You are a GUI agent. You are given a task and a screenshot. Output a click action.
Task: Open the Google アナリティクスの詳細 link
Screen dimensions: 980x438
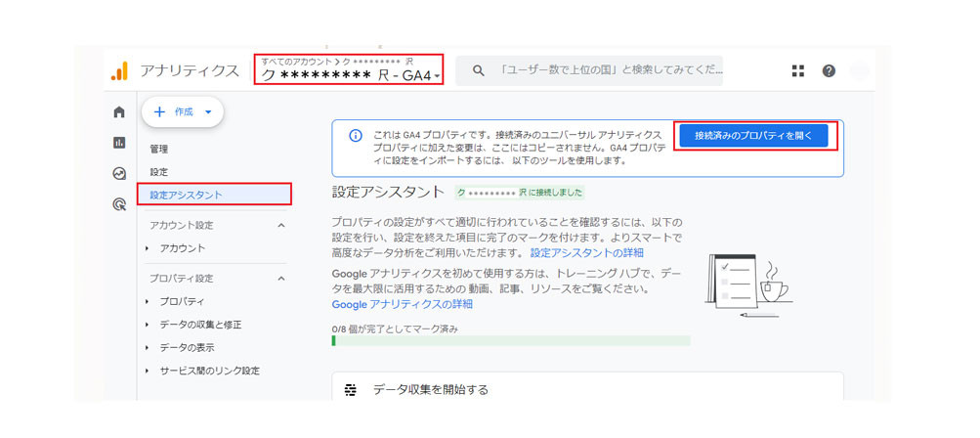click(x=402, y=304)
